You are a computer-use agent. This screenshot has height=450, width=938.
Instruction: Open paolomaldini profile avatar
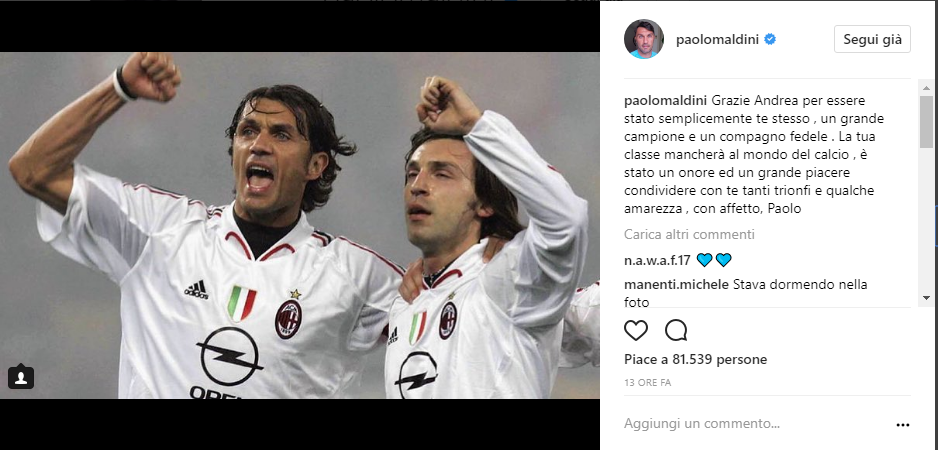644,39
